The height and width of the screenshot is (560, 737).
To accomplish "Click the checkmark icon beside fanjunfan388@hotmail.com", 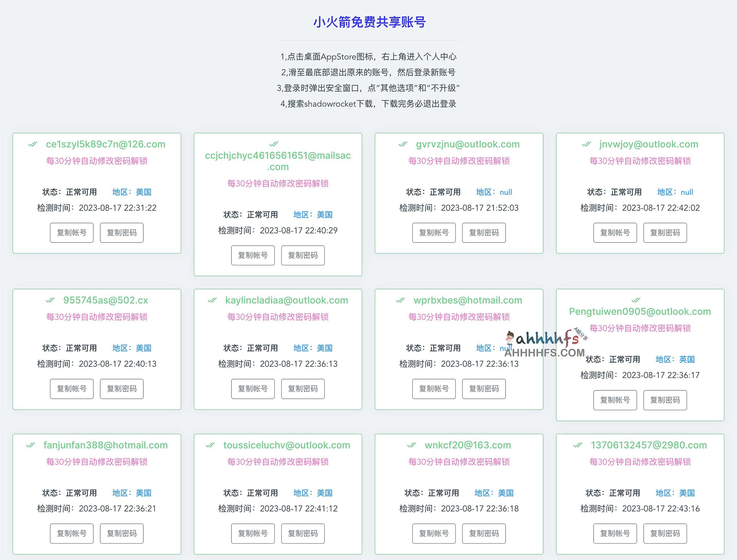I will 31,445.
